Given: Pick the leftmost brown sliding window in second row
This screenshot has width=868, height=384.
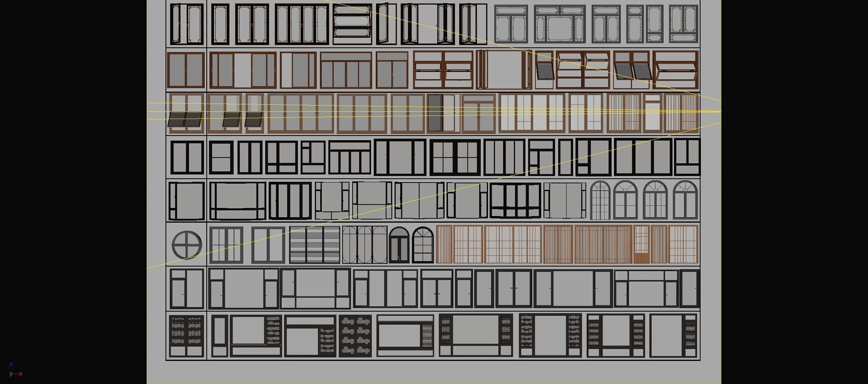Looking at the screenshot, I should [186, 70].
